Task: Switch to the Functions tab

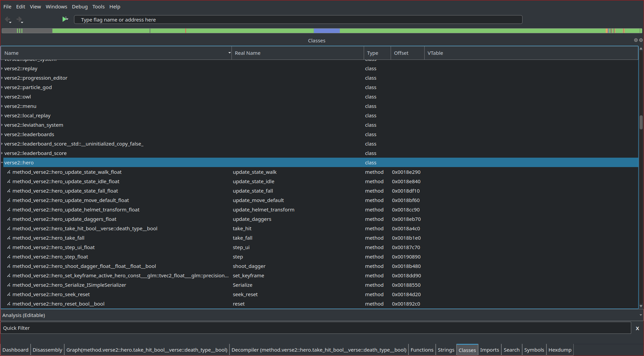Action: 422,350
